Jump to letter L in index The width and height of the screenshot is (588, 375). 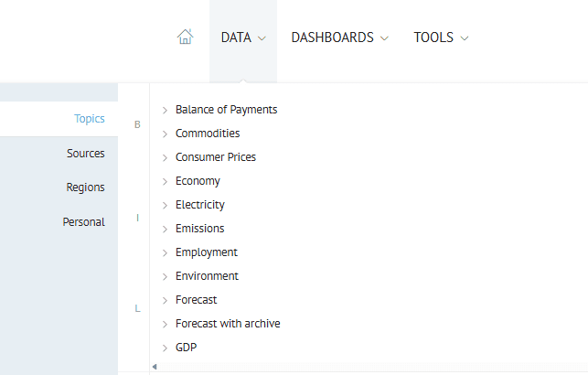137,308
